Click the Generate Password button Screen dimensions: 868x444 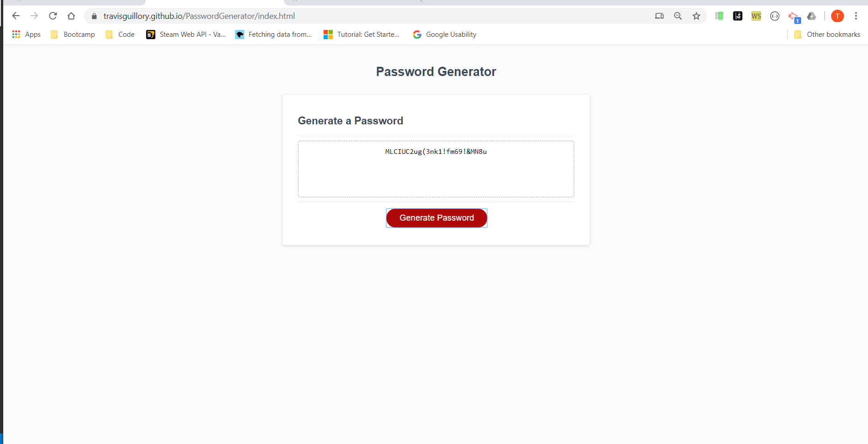tap(437, 218)
